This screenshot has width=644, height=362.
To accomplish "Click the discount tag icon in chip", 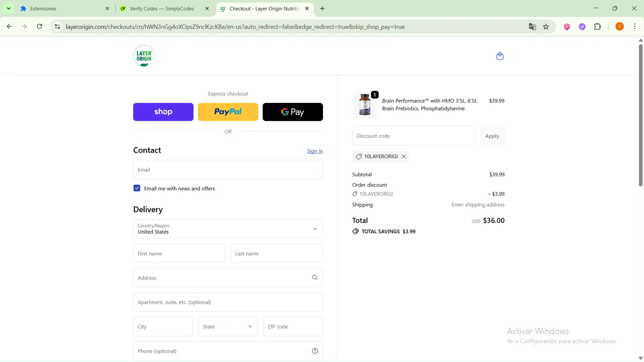I will 359,157.
